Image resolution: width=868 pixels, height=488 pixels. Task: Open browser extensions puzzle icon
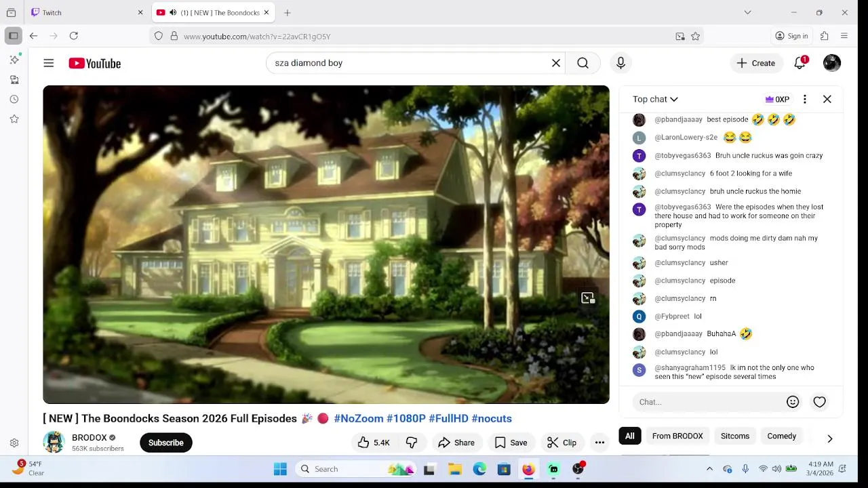pos(825,36)
